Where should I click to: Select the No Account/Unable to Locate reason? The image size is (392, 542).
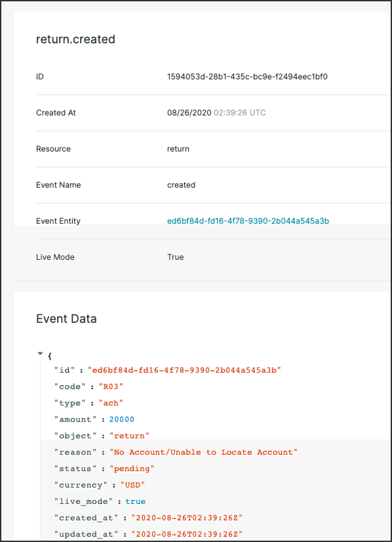203,452
